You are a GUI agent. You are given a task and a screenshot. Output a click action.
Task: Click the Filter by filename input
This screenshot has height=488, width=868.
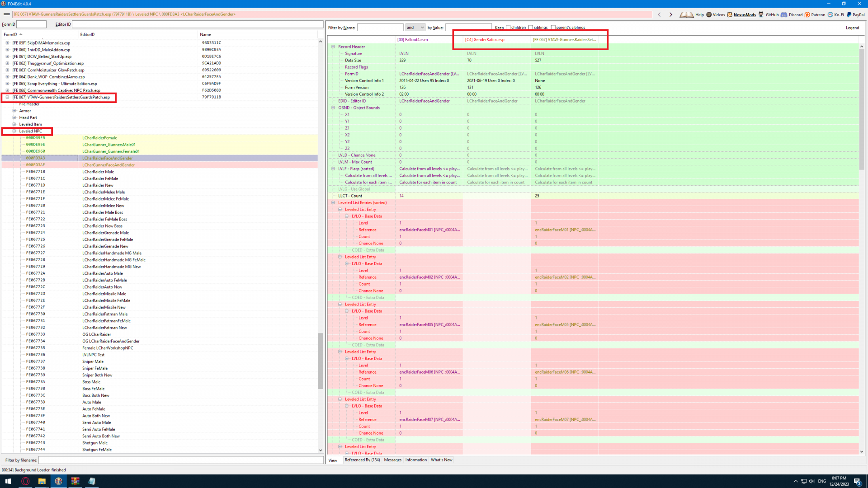click(181, 460)
